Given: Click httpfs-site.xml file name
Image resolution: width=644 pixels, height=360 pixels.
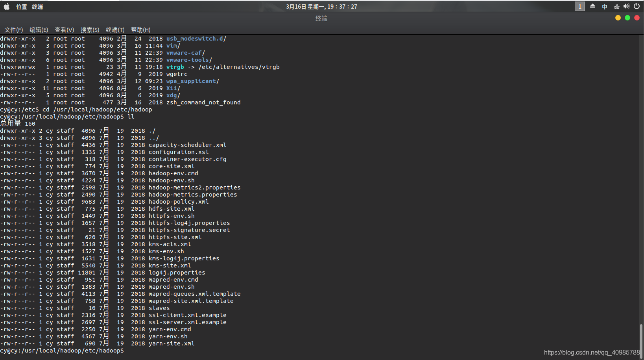Looking at the screenshot, I should (x=175, y=237).
